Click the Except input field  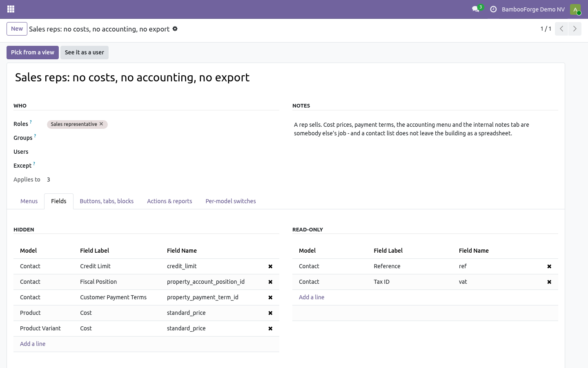click(163, 166)
